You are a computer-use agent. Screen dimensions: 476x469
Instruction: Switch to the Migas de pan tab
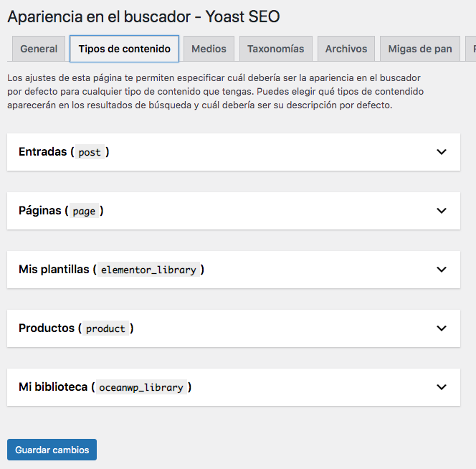[420, 49]
